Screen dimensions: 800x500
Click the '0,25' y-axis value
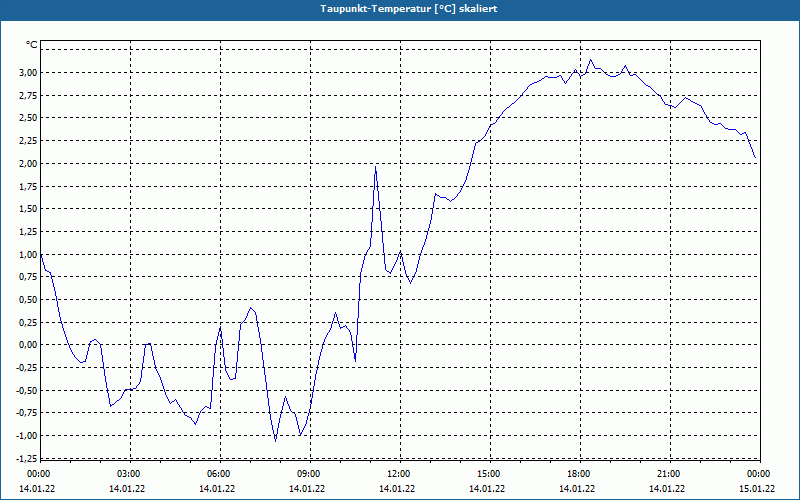(28, 322)
